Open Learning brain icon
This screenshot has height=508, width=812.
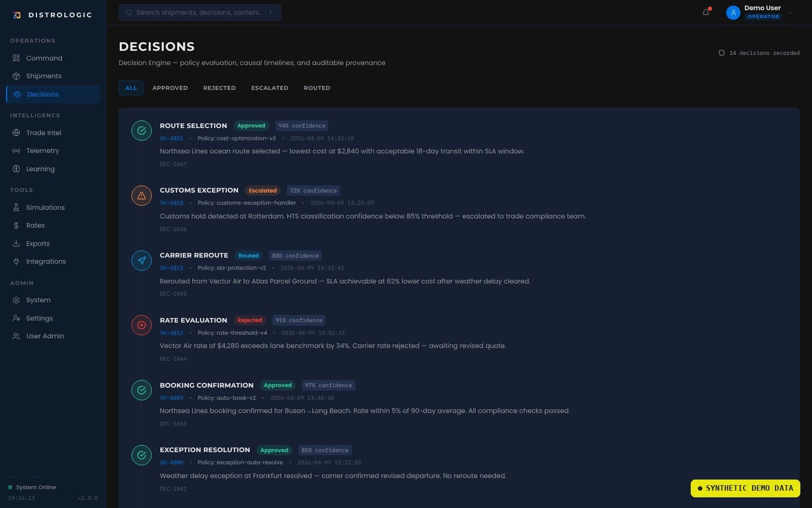pyautogui.click(x=16, y=169)
